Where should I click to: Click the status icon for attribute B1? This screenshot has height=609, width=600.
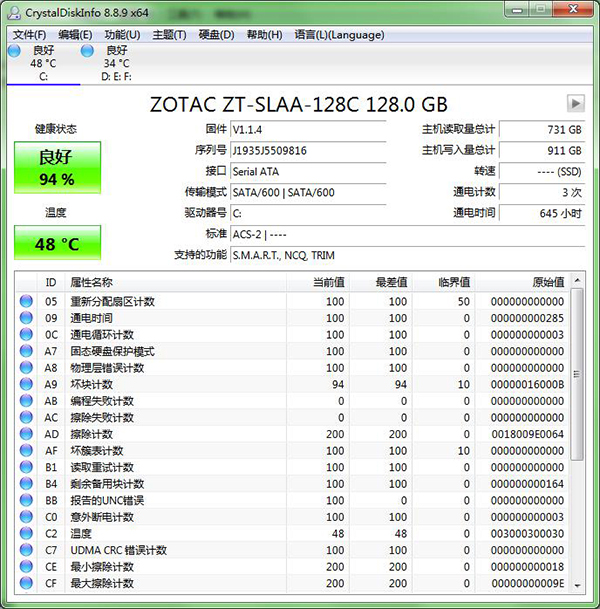pos(26,467)
